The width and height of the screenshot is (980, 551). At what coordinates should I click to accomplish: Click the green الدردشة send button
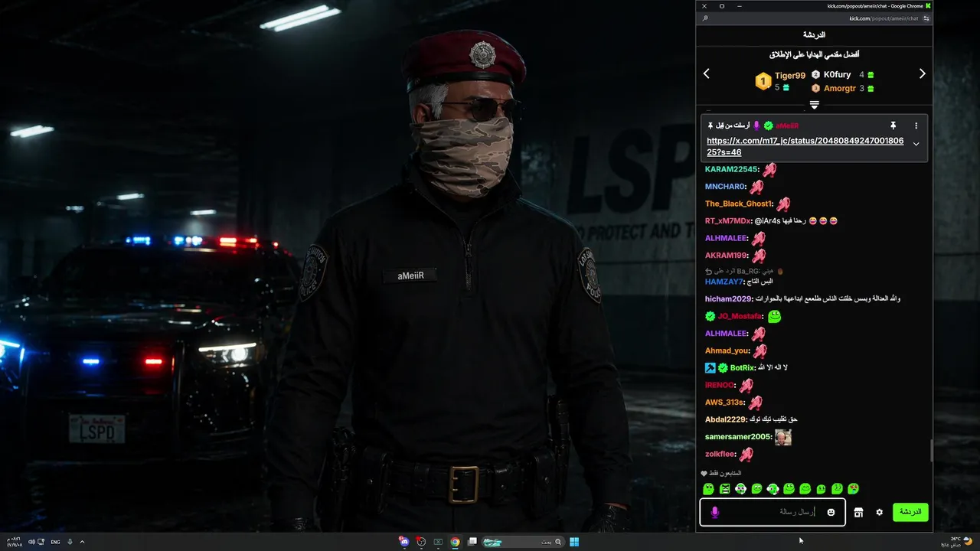[910, 512]
